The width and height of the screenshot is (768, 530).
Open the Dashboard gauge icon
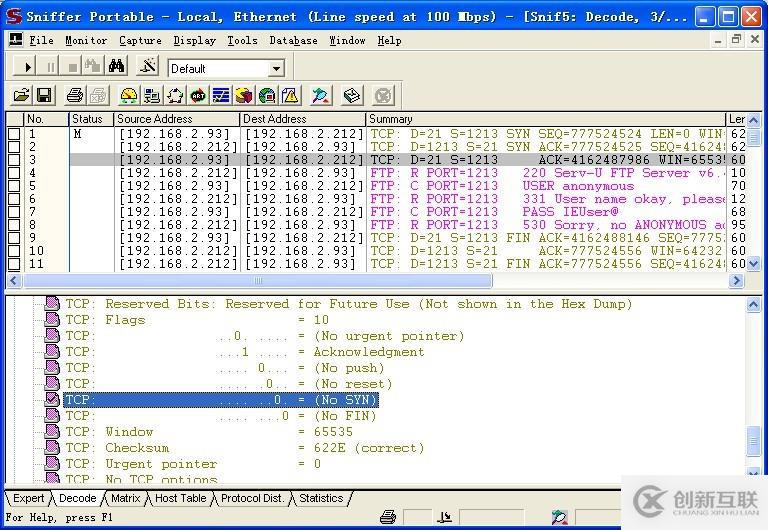click(x=128, y=96)
